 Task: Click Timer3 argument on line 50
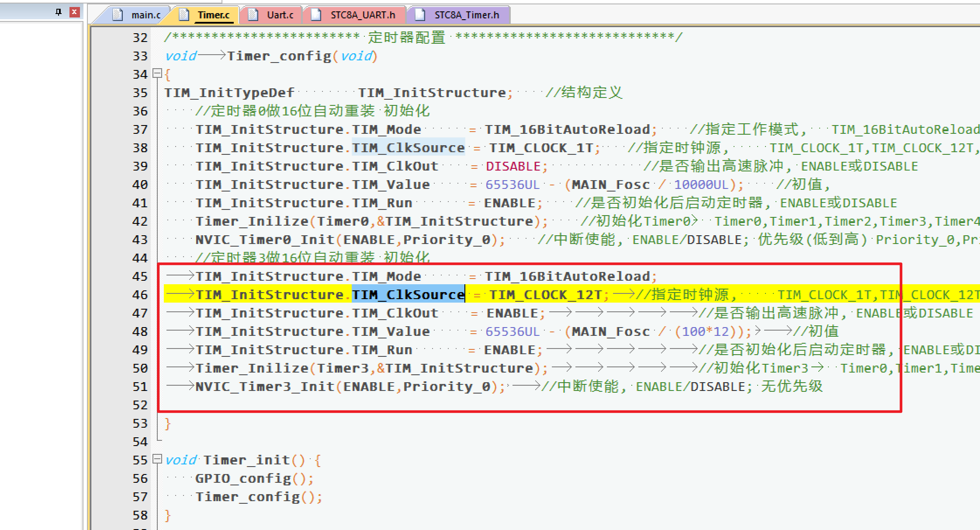343,368
